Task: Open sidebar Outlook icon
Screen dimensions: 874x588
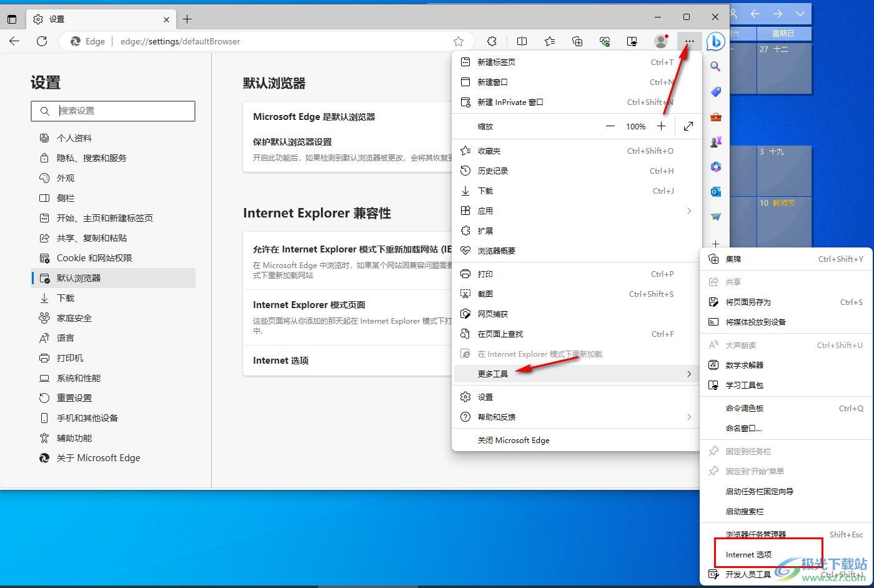Action: [716, 192]
